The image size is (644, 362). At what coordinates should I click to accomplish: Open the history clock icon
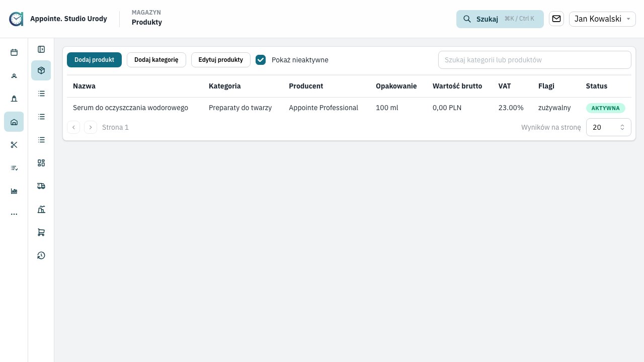(x=41, y=255)
